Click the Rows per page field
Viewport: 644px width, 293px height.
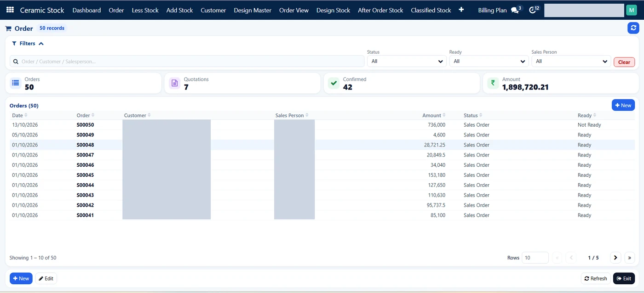(x=535, y=258)
